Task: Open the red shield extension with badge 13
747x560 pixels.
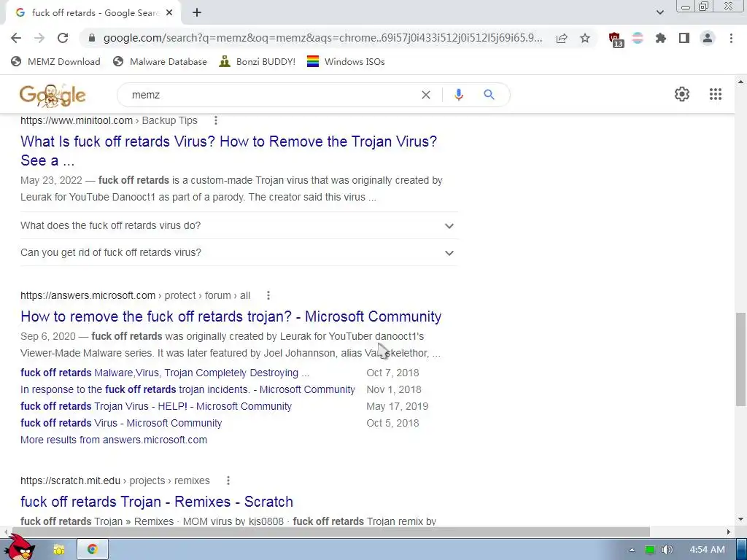Action: 616,39
